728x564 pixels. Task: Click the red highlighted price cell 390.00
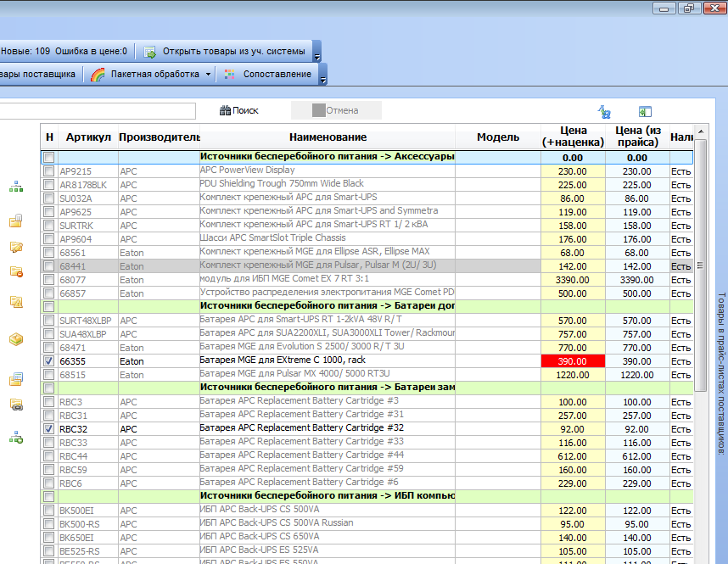click(x=573, y=361)
